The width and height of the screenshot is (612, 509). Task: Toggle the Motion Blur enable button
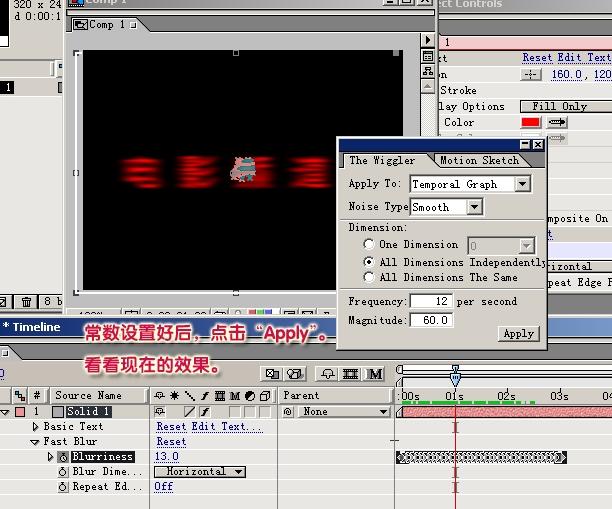[x=375, y=374]
